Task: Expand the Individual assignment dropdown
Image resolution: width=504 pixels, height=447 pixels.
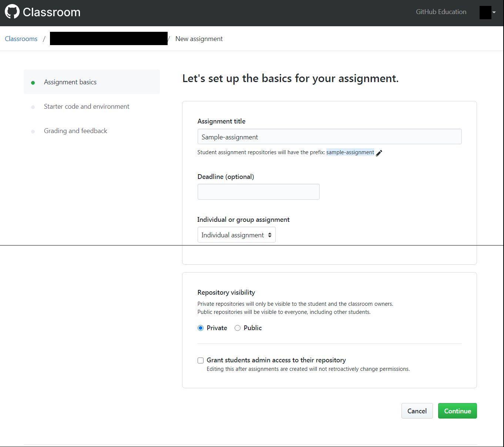Action: click(236, 235)
